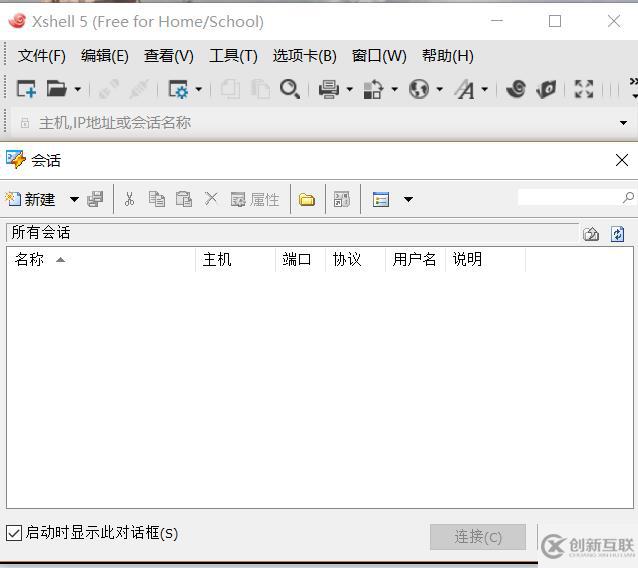Expand the toolbar overflow chevron
The height and width of the screenshot is (568, 638).
(634, 88)
